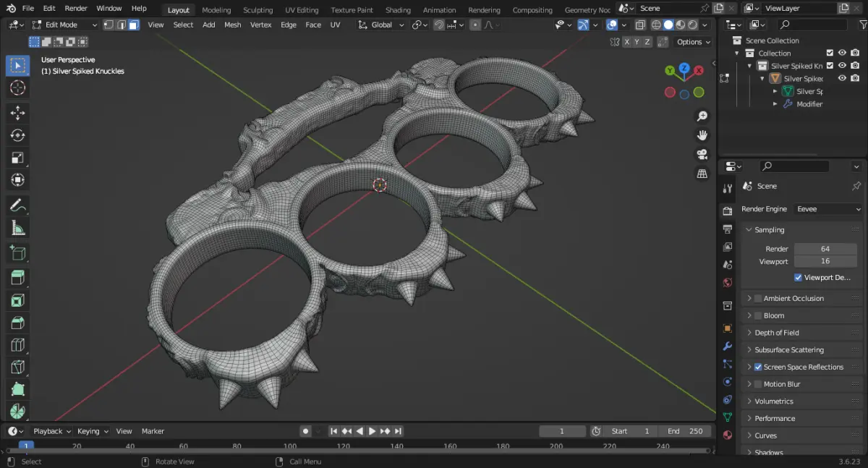Open the Keying popover
Viewport: 868px width, 468px height.
[x=93, y=431]
